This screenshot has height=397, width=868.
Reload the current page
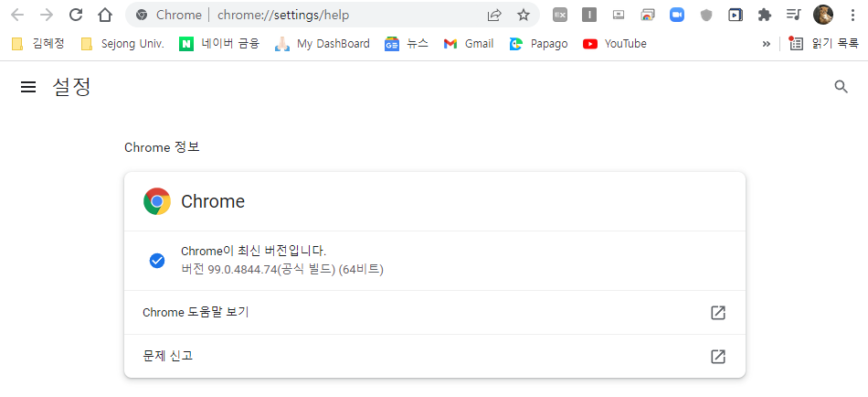point(76,15)
